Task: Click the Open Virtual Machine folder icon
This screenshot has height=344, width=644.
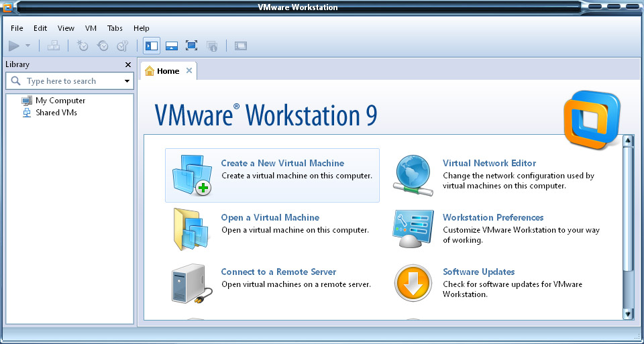Action: [x=191, y=229]
